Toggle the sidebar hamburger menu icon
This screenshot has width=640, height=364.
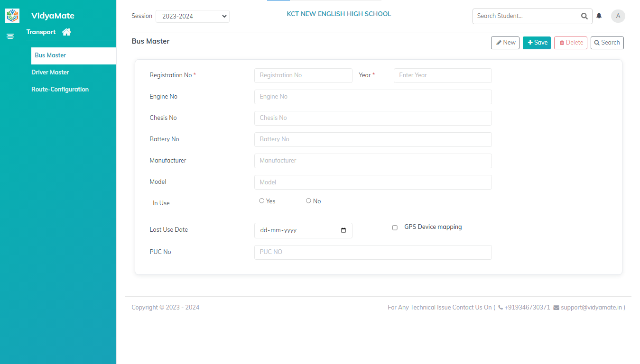pyautogui.click(x=10, y=36)
